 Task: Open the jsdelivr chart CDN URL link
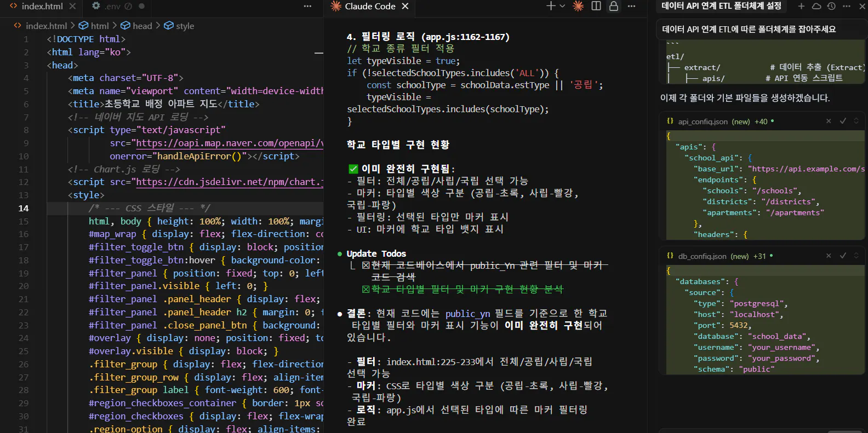pos(230,182)
